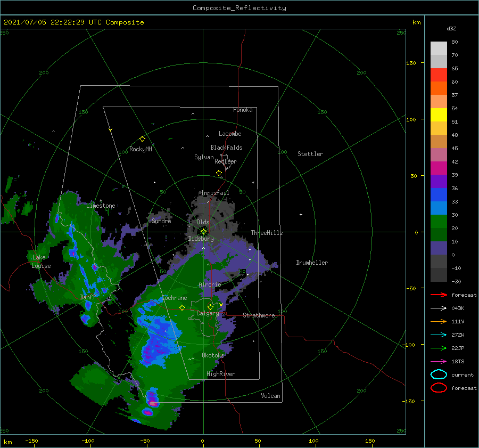Click the Lake Louise label

click(x=41, y=262)
